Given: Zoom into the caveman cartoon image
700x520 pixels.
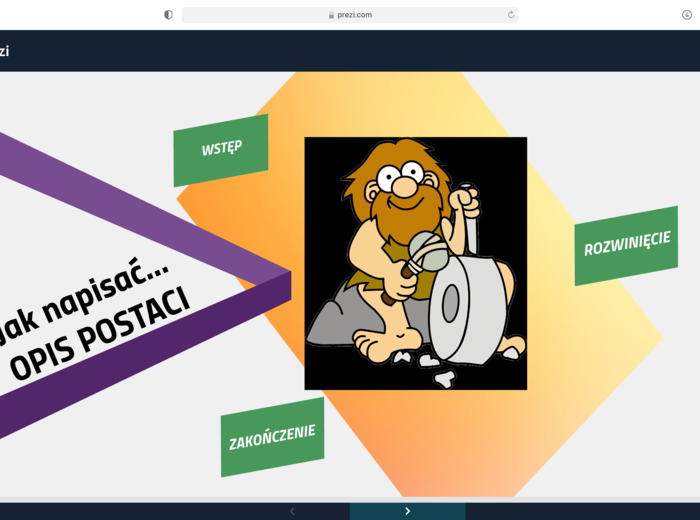Looking at the screenshot, I should coord(415,263).
